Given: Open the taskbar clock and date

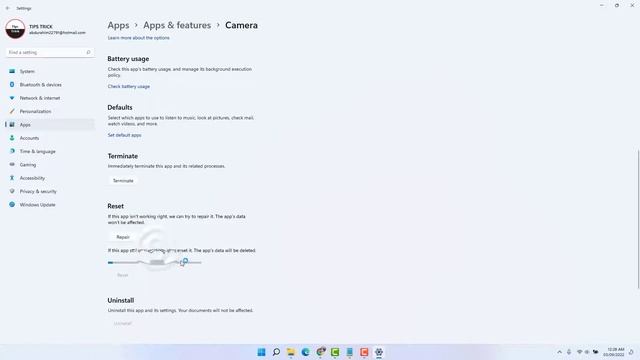Looking at the screenshot, I should (x=614, y=352).
